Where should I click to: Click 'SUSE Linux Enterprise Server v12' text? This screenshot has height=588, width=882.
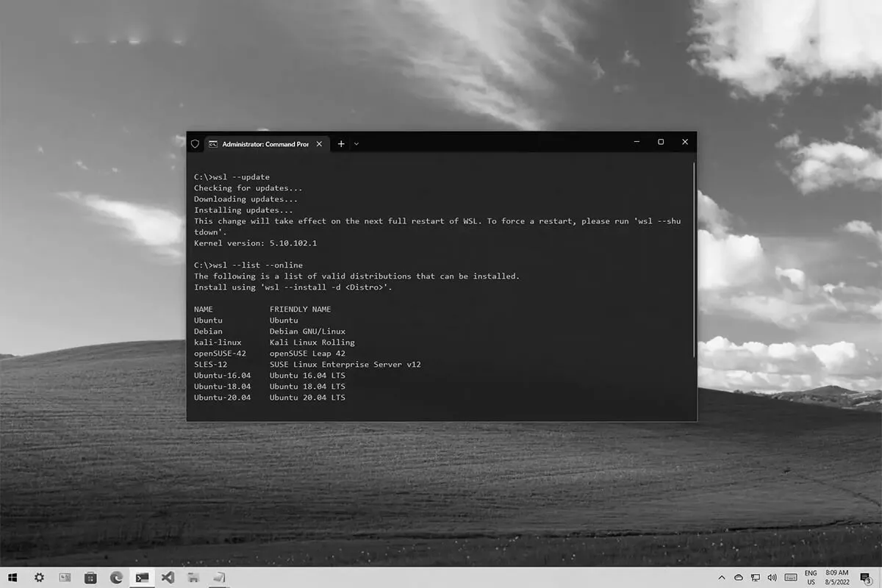[345, 365]
